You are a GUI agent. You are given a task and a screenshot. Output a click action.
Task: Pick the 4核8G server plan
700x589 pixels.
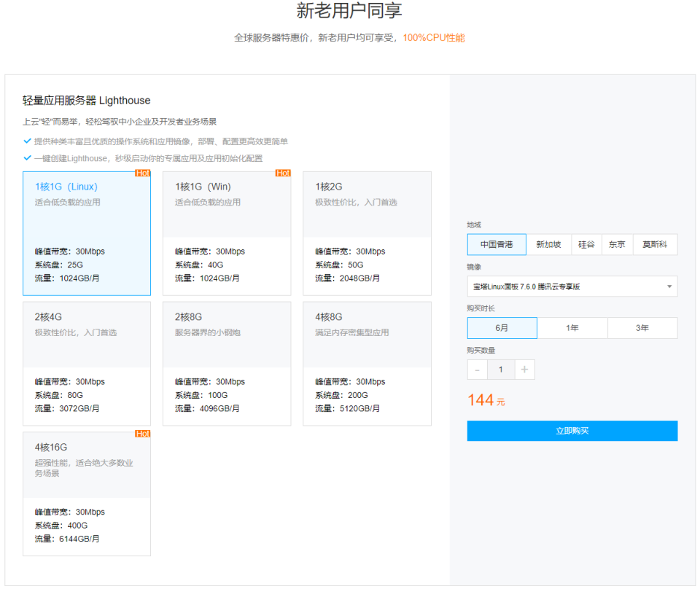367,364
